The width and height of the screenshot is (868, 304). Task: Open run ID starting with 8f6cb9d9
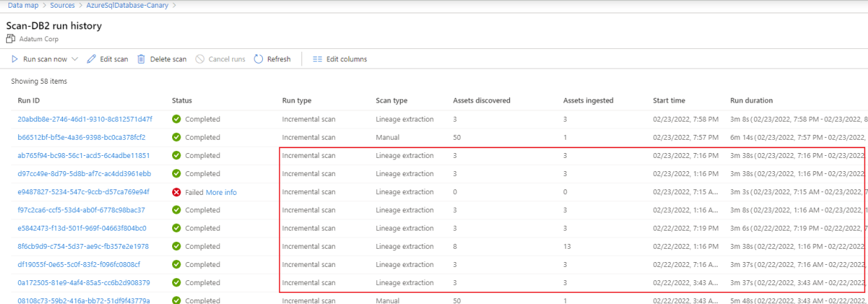coord(83,246)
